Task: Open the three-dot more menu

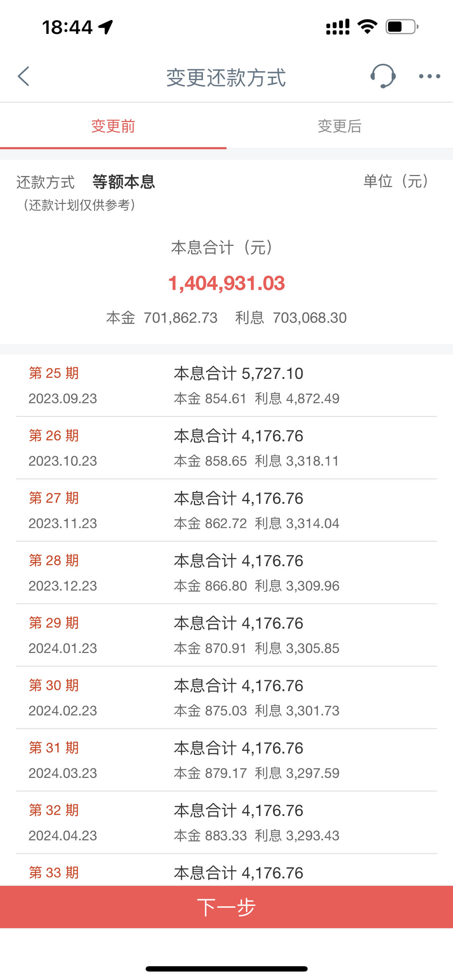Action: (429, 77)
